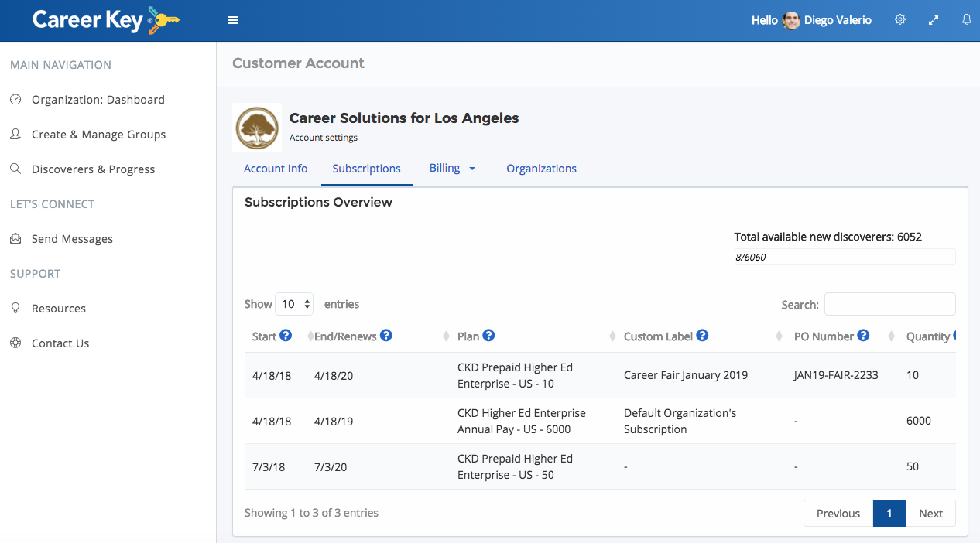The image size is (980, 543).
Task: Click the Next pagination button
Action: click(x=930, y=513)
